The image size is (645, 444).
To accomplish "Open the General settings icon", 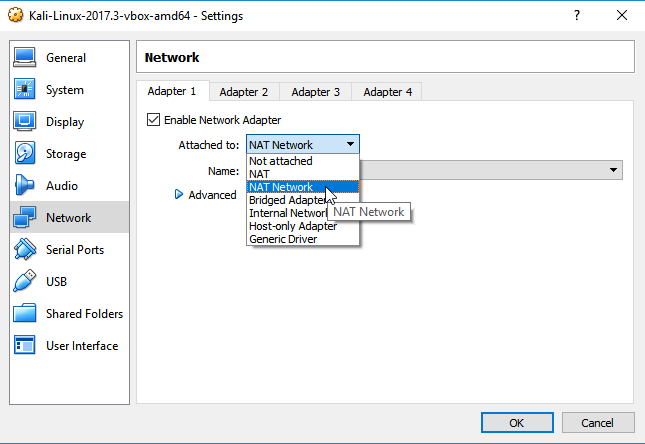I will [x=25, y=58].
